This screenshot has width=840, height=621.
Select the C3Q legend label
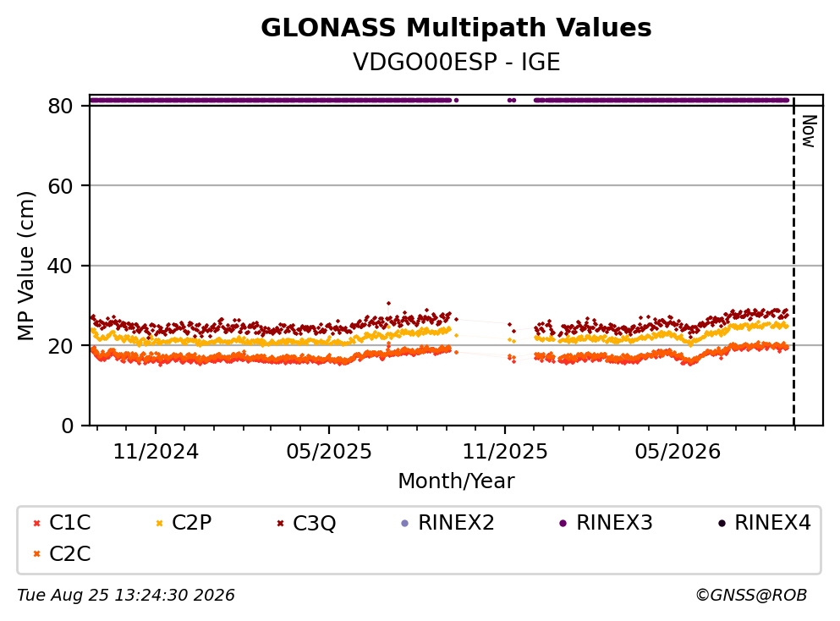[x=314, y=523]
